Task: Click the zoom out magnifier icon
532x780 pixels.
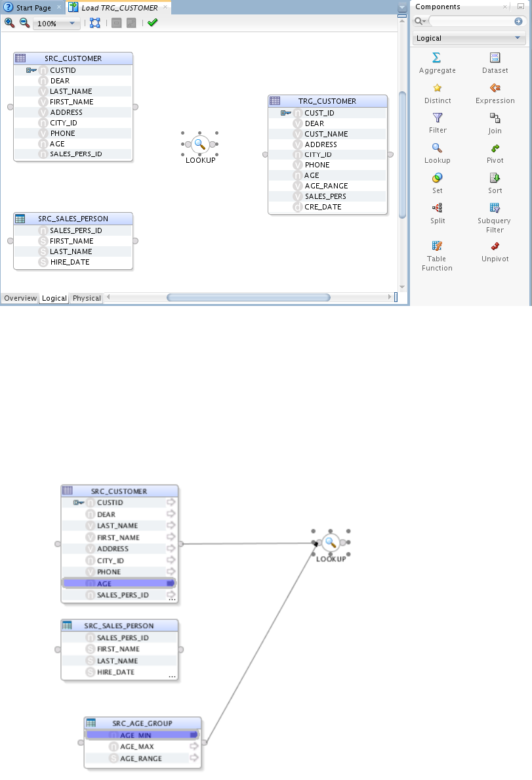Action: point(24,22)
